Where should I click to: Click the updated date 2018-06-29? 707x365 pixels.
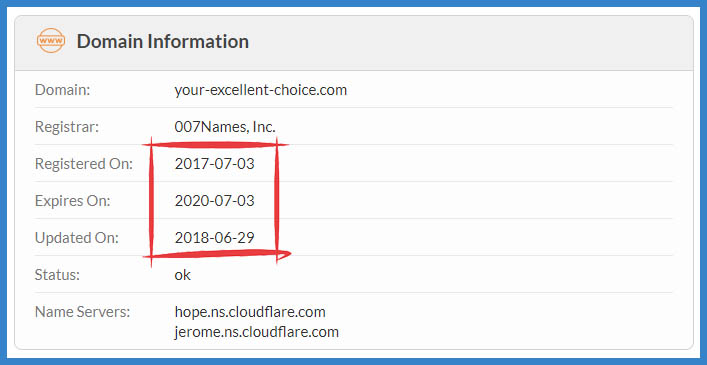(215, 238)
